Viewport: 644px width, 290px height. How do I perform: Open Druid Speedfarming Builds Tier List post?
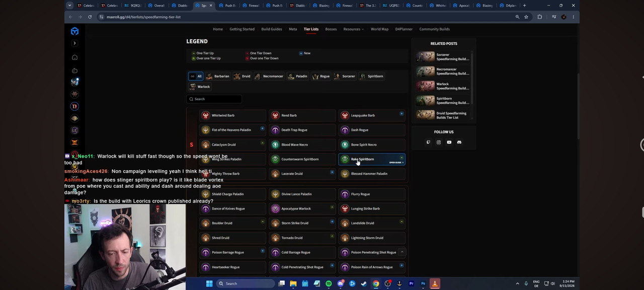click(443, 115)
